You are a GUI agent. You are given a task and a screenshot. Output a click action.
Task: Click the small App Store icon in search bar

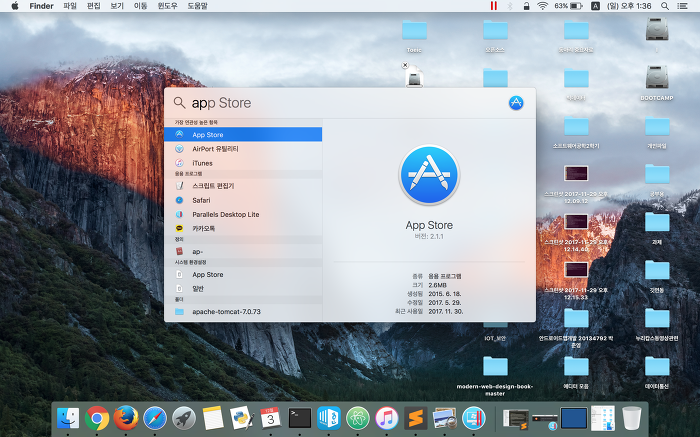(x=516, y=103)
